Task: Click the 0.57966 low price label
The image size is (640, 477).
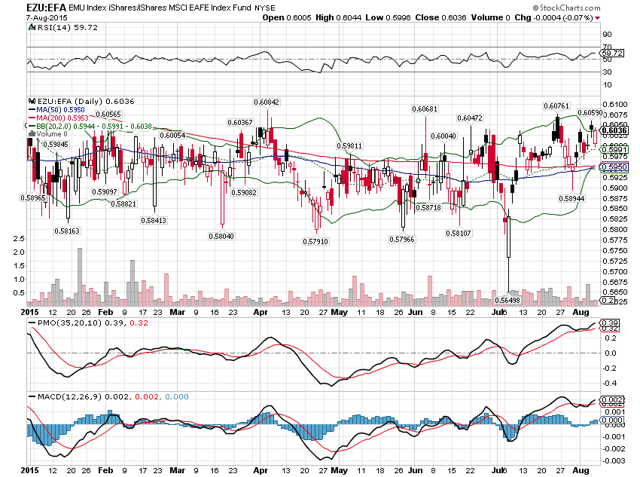Action: click(x=402, y=240)
